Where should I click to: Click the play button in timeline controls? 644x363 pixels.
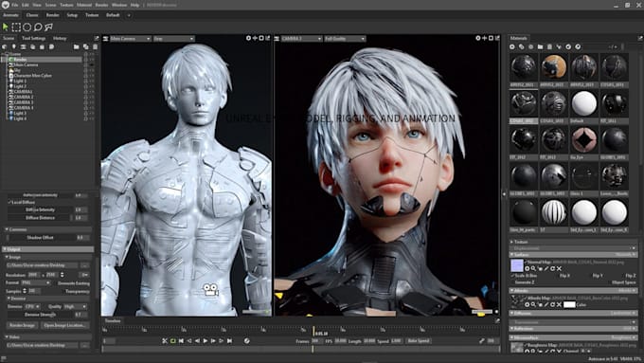click(x=206, y=341)
